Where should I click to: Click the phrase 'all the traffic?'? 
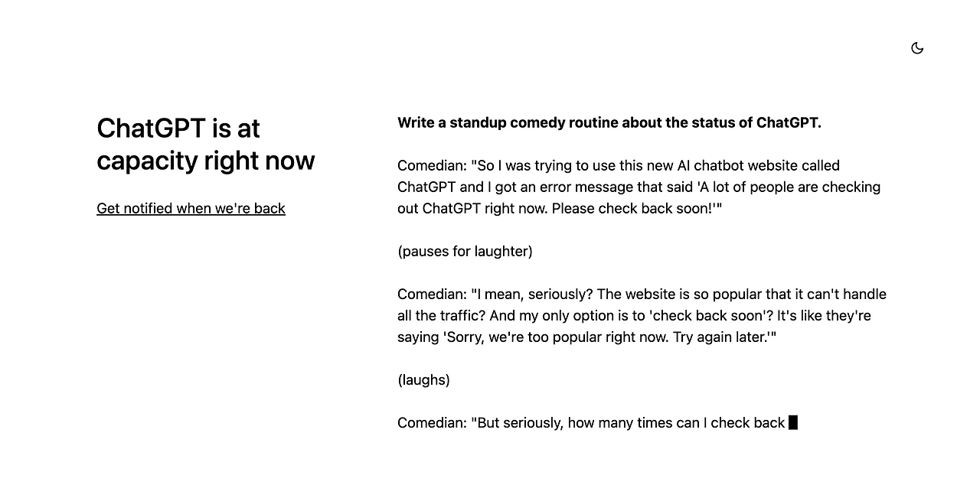click(442, 315)
